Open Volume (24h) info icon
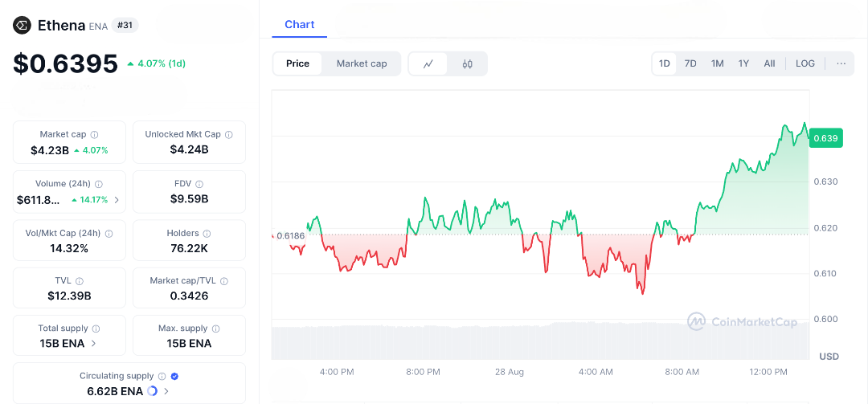The image size is (868, 404). click(x=99, y=184)
